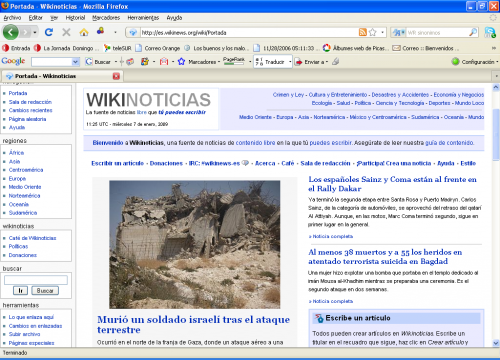The image size is (500, 360).
Task: Click the Escribe un artículo pencil icon
Action: click(x=319, y=318)
